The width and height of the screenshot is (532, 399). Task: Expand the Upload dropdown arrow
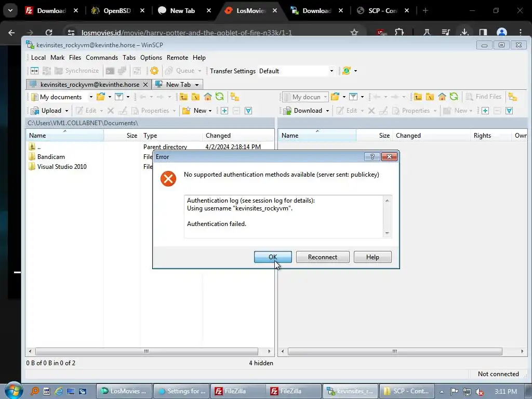67,111
